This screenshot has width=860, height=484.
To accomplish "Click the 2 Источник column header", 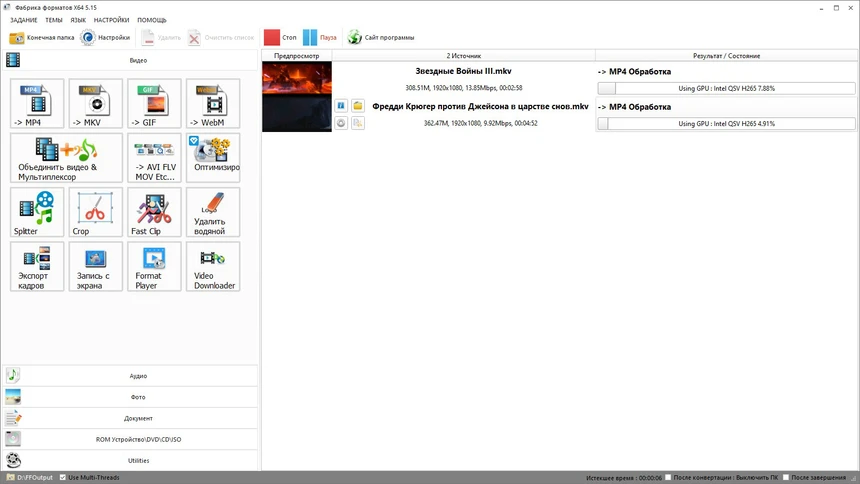I will tap(463, 55).
